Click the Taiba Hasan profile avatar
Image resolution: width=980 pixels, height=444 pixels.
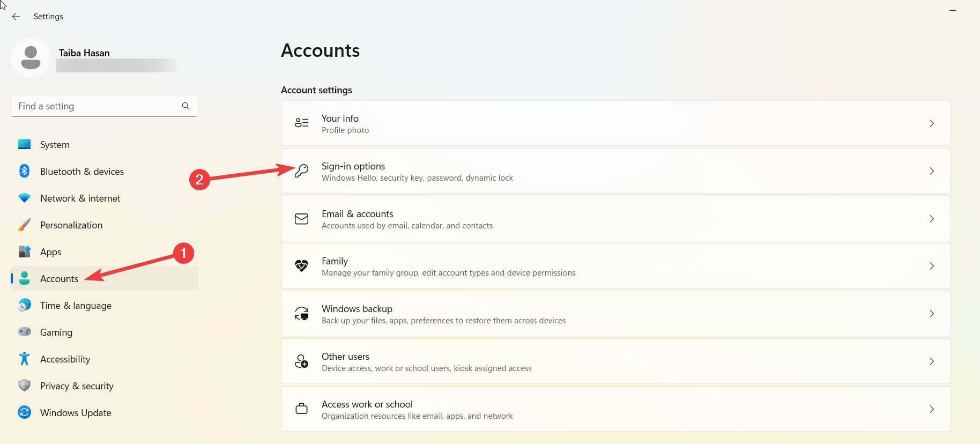tap(31, 57)
